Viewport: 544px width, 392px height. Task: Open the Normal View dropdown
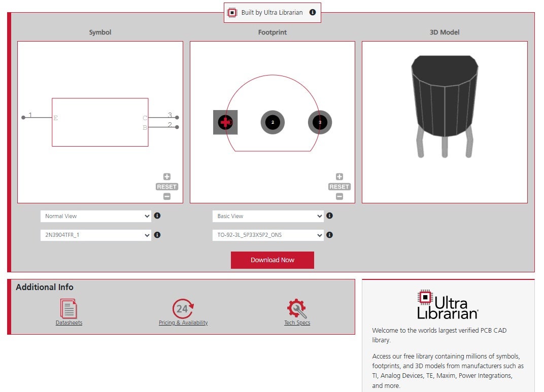(x=96, y=216)
